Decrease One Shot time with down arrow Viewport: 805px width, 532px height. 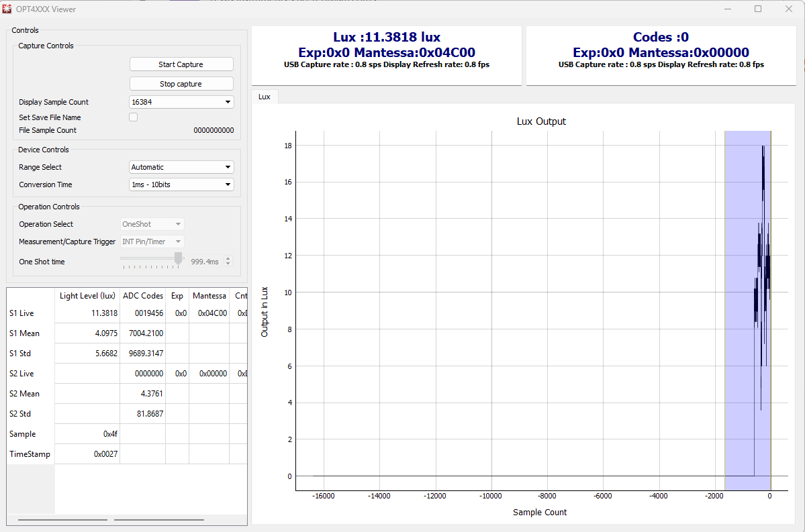[228, 264]
